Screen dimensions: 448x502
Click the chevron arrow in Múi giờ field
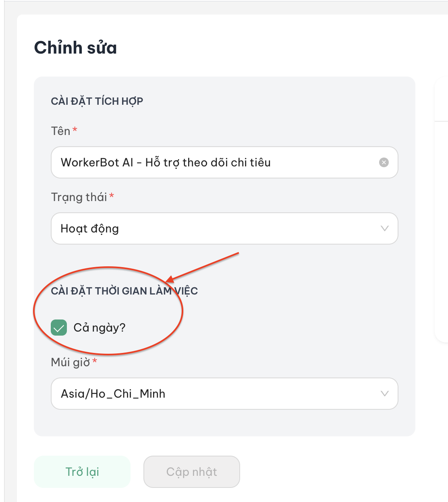(x=384, y=394)
